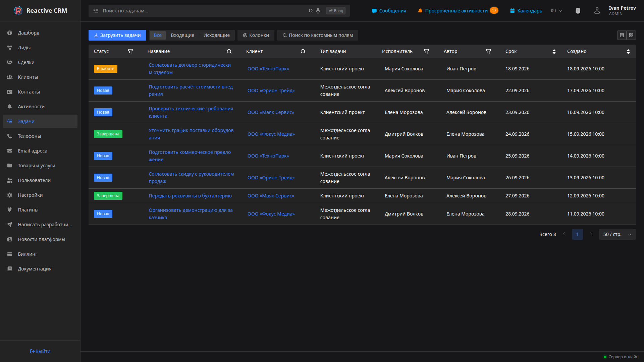Open Календарь in top bar
The height and width of the screenshot is (362, 644).
click(x=526, y=11)
